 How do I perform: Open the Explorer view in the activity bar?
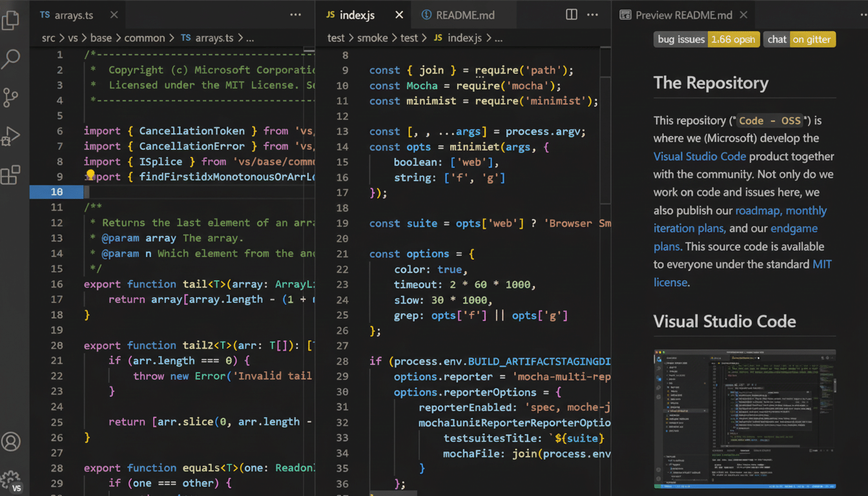click(12, 20)
